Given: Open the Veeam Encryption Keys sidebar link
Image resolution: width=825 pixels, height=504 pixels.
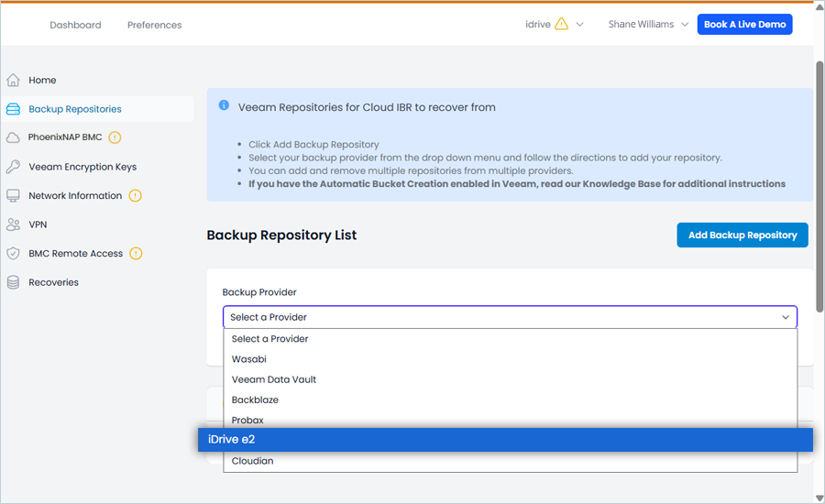Looking at the screenshot, I should point(82,167).
